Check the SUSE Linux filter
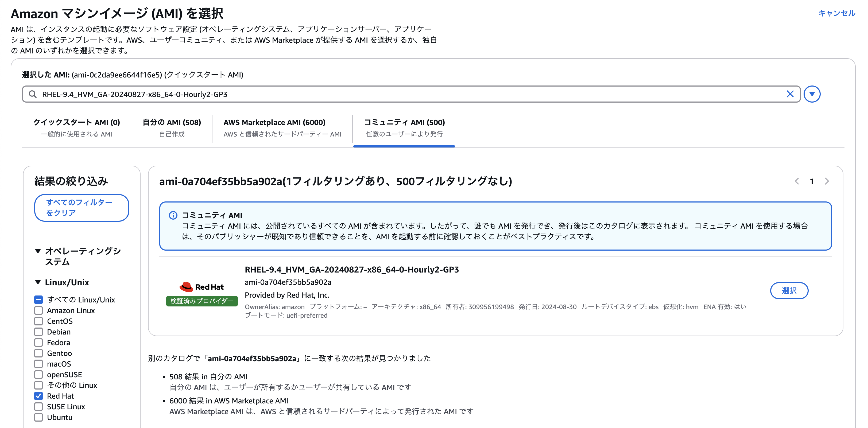Viewport: 868px width, 428px height. pos(38,407)
